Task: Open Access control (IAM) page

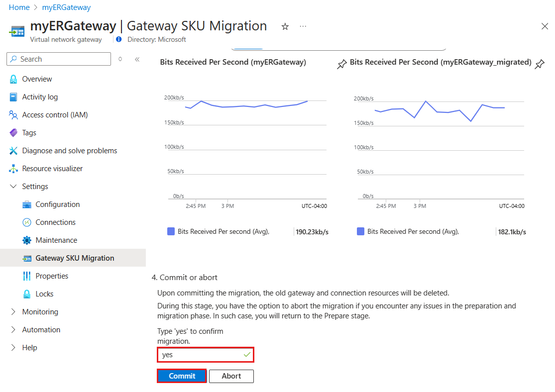Action: point(55,115)
